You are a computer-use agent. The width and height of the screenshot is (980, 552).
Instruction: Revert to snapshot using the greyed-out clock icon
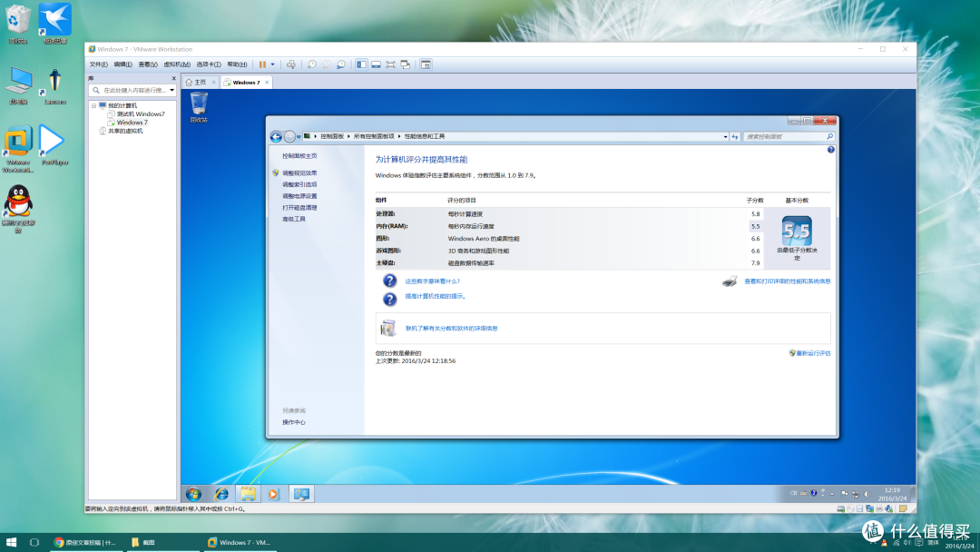point(327,64)
